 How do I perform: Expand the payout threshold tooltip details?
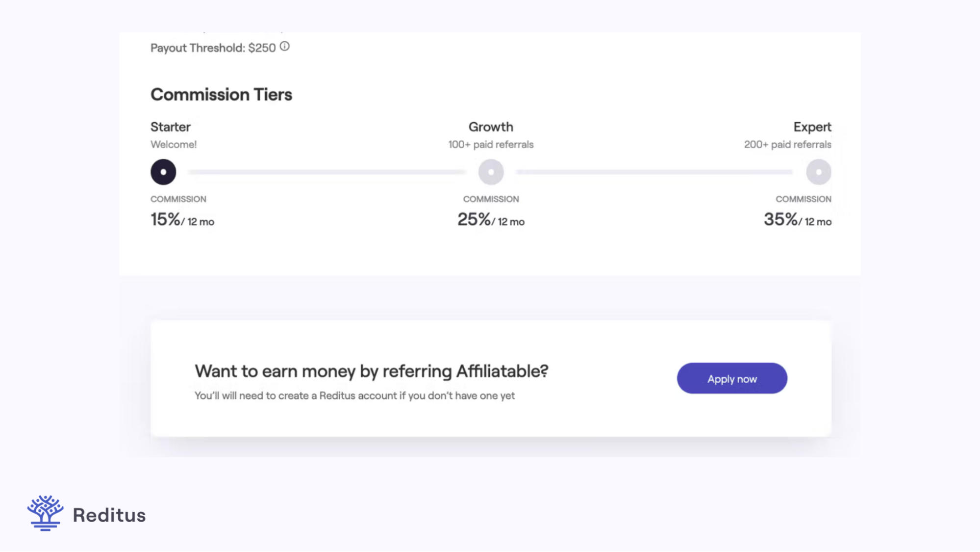284,47
